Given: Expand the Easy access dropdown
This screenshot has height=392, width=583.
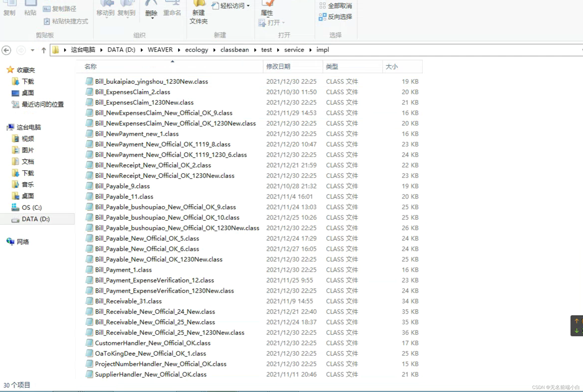Looking at the screenshot, I should [248, 6].
